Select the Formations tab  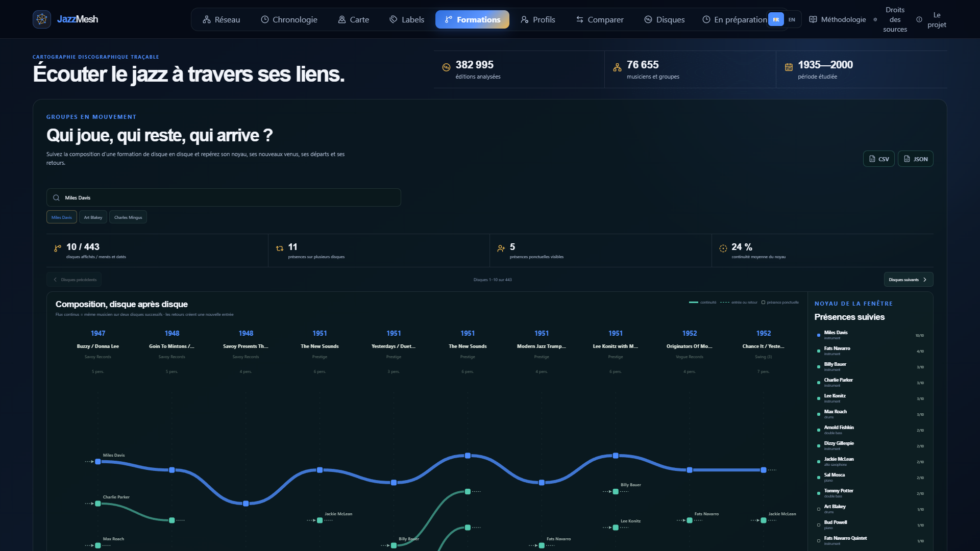coord(472,19)
